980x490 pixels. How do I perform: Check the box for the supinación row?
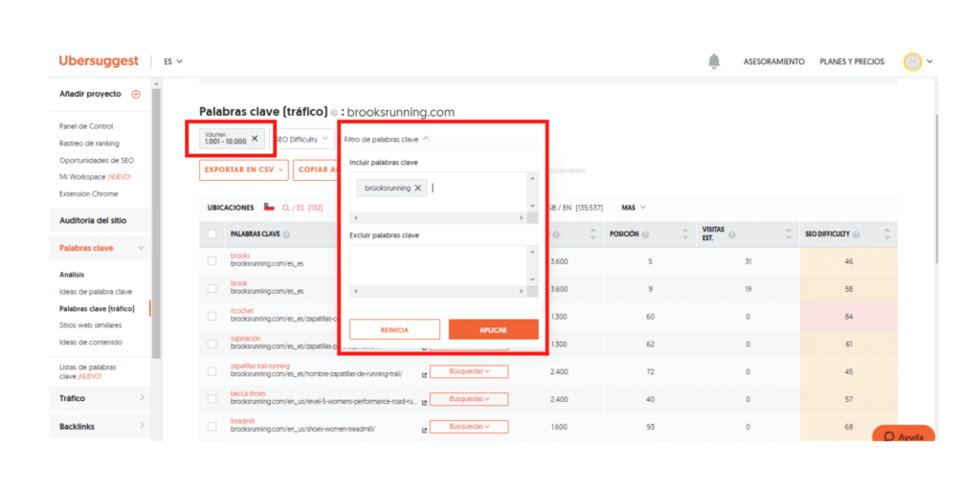pos(212,344)
